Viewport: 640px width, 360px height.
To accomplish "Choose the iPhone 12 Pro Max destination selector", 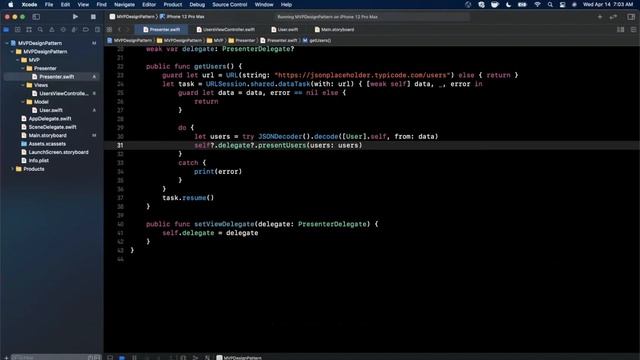I will [x=182, y=17].
